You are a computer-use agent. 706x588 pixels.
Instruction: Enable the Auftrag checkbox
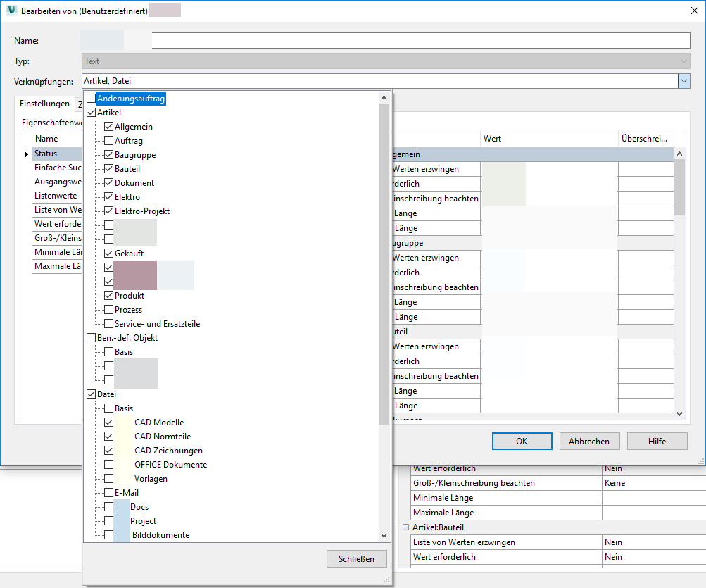tap(109, 140)
